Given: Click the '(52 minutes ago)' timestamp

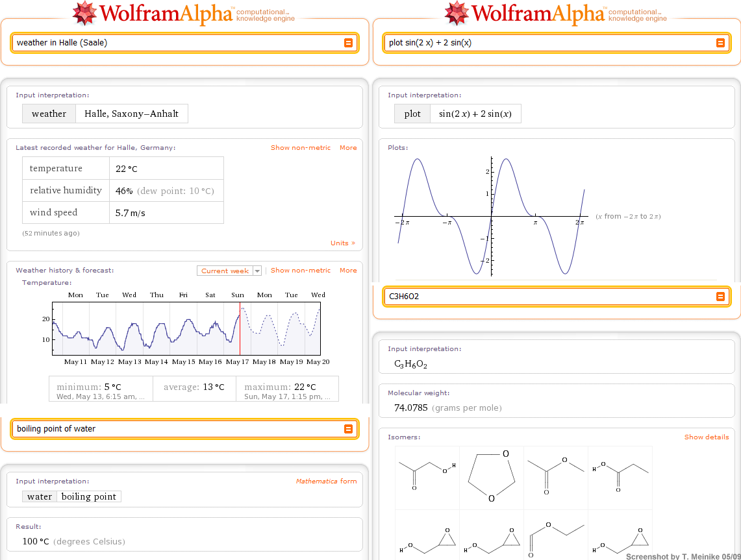Looking at the screenshot, I should pyautogui.click(x=51, y=233).
